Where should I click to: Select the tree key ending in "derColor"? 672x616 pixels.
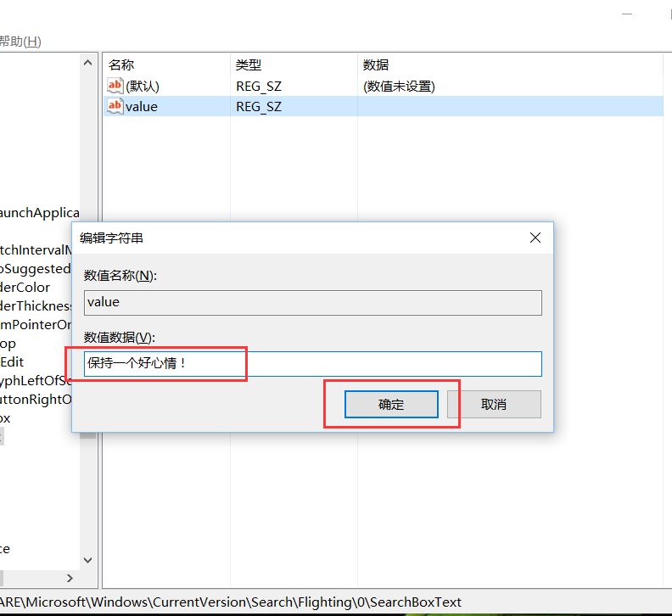click(25, 287)
